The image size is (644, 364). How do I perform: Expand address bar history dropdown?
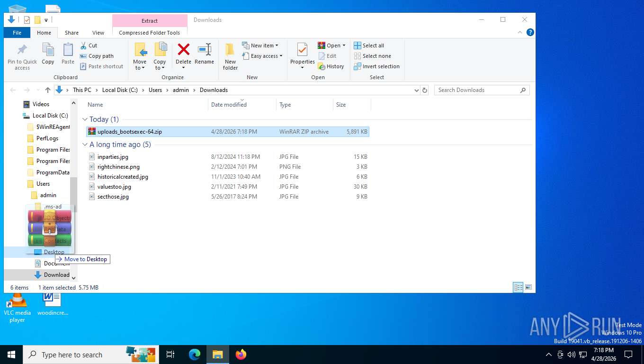click(416, 90)
